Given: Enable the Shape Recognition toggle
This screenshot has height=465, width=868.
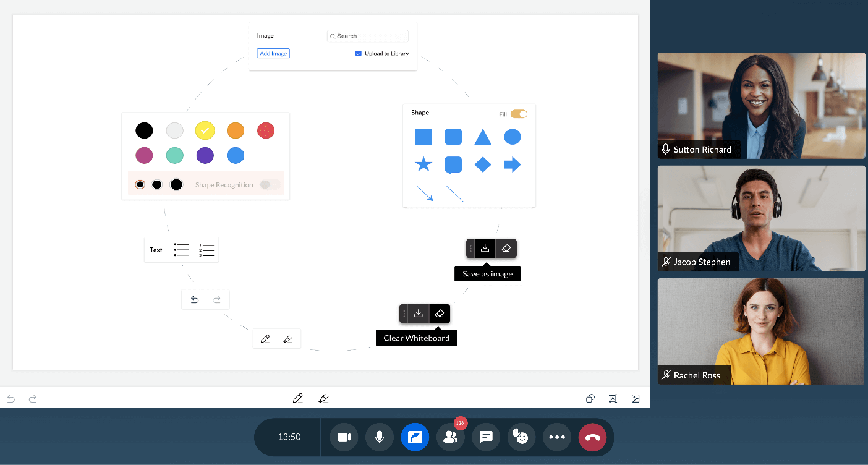Looking at the screenshot, I should click(x=270, y=184).
